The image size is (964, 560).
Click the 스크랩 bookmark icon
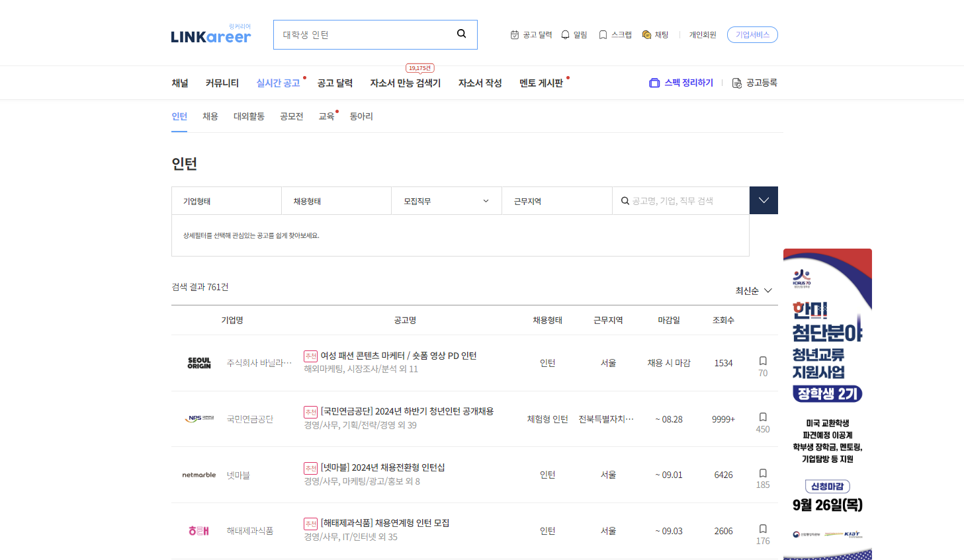click(603, 34)
